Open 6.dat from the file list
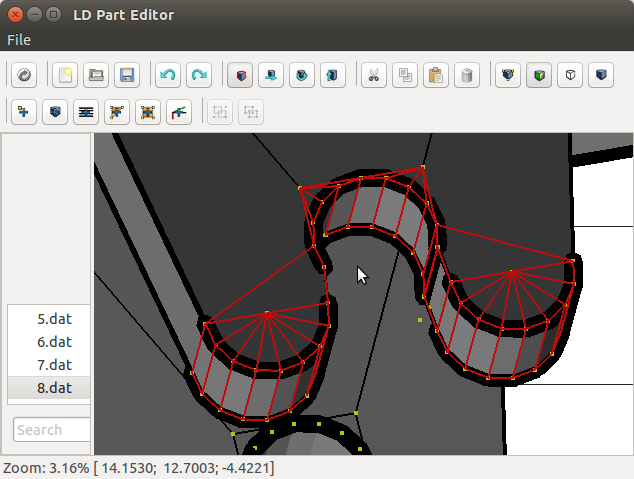634x479 pixels. point(55,342)
